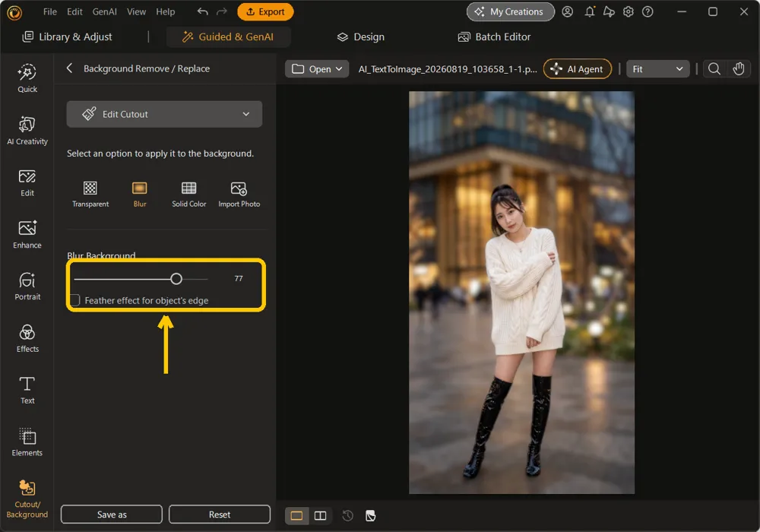The height and width of the screenshot is (532, 760).
Task: Open the Fit zoom level dropdown
Action: (657, 69)
